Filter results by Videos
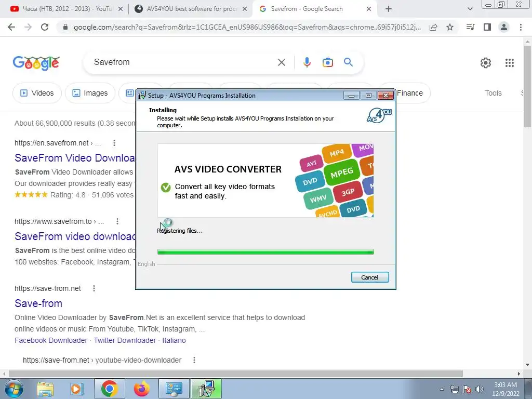Image resolution: width=532 pixels, height=399 pixels. [37, 93]
